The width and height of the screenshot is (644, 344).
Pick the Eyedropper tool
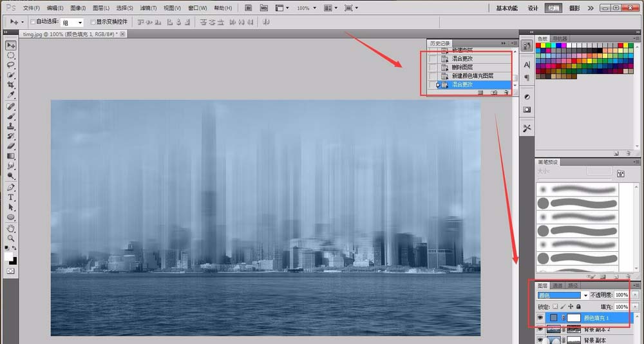pyautogui.click(x=11, y=95)
